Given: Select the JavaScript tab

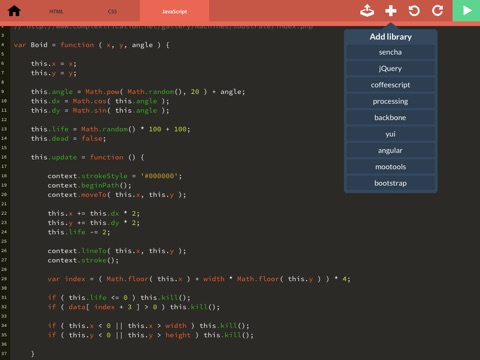Looking at the screenshot, I should tap(175, 11).
